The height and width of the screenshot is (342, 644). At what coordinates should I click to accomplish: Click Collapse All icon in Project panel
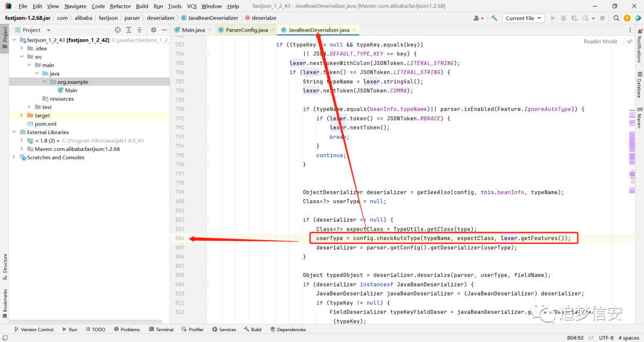coord(140,30)
